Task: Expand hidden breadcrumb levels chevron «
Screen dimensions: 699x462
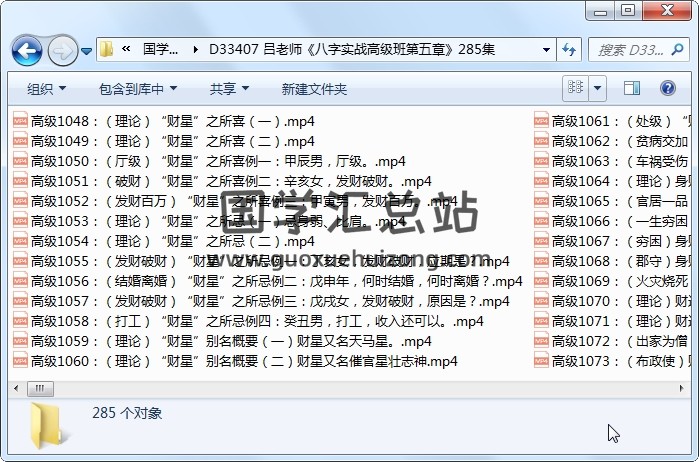Action: (126, 49)
